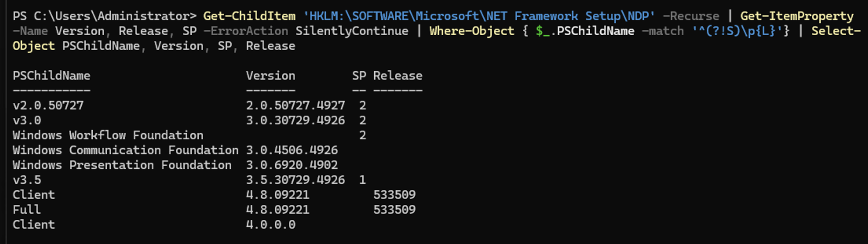Click the 4.0.0.0 version value

pyautogui.click(x=270, y=225)
